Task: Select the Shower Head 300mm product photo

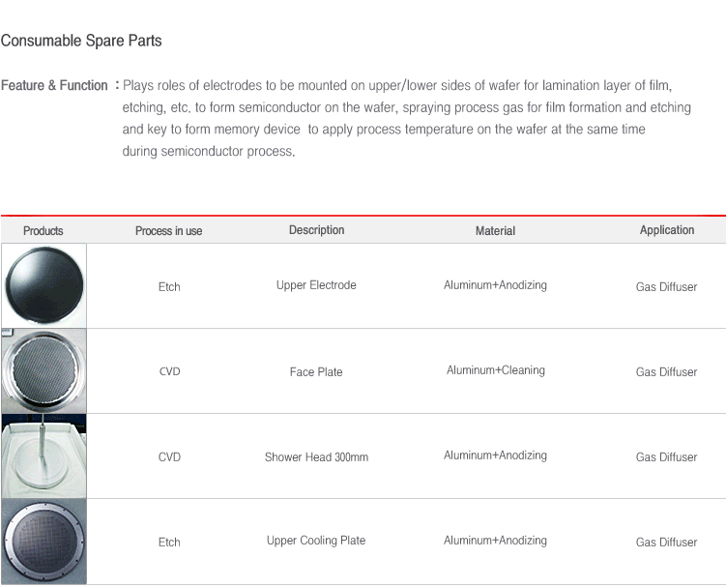Action: point(44,456)
